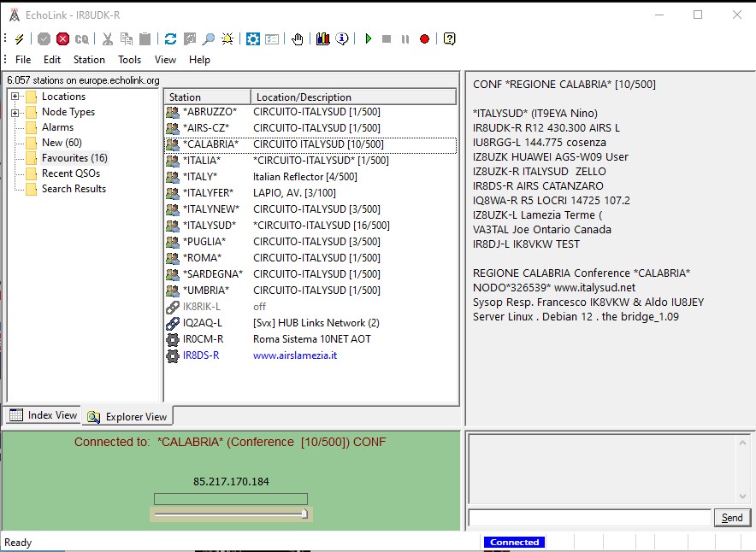Select the New (60) folder
756x552 pixels.
click(x=62, y=143)
